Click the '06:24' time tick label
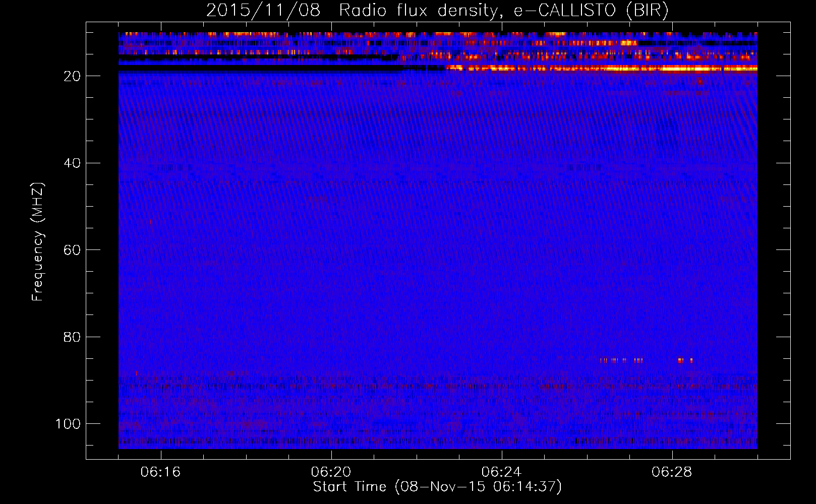This screenshot has width=816, height=504. [501, 472]
